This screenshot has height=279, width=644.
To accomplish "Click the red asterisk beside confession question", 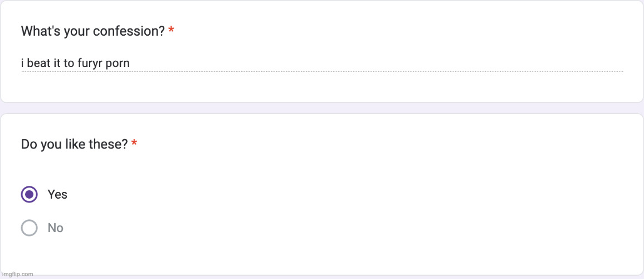I will (171, 31).
